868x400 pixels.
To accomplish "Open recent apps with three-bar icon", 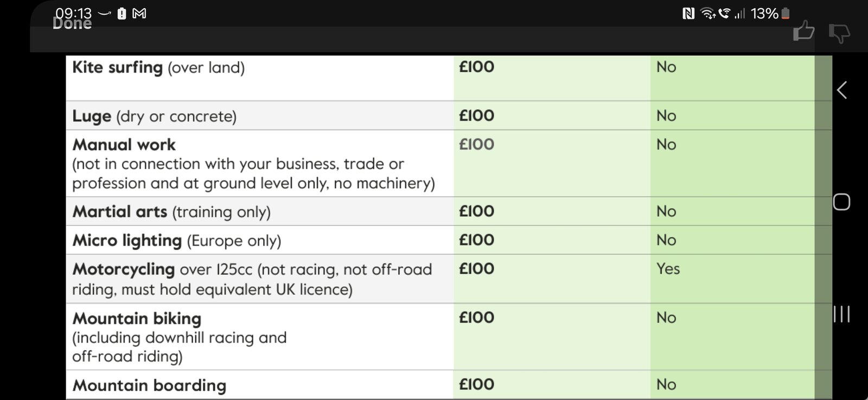I will [841, 314].
